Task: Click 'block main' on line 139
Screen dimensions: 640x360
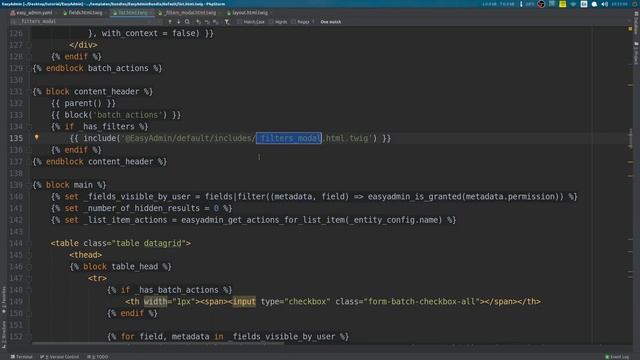Action: click(x=69, y=185)
